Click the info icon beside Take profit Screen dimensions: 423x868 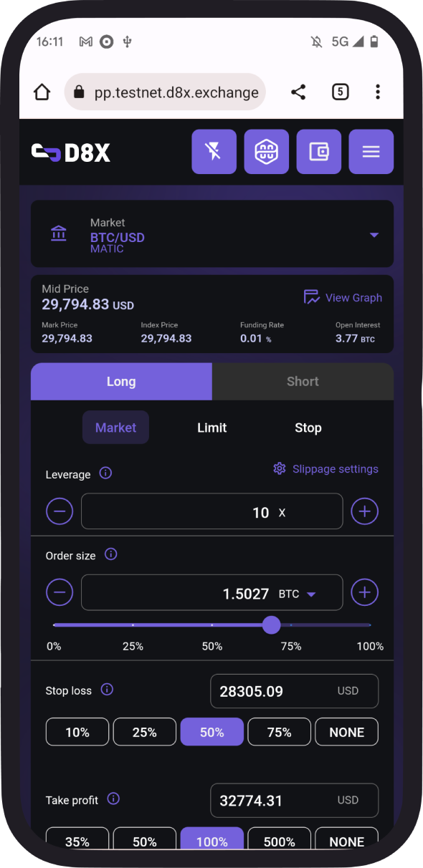(113, 798)
